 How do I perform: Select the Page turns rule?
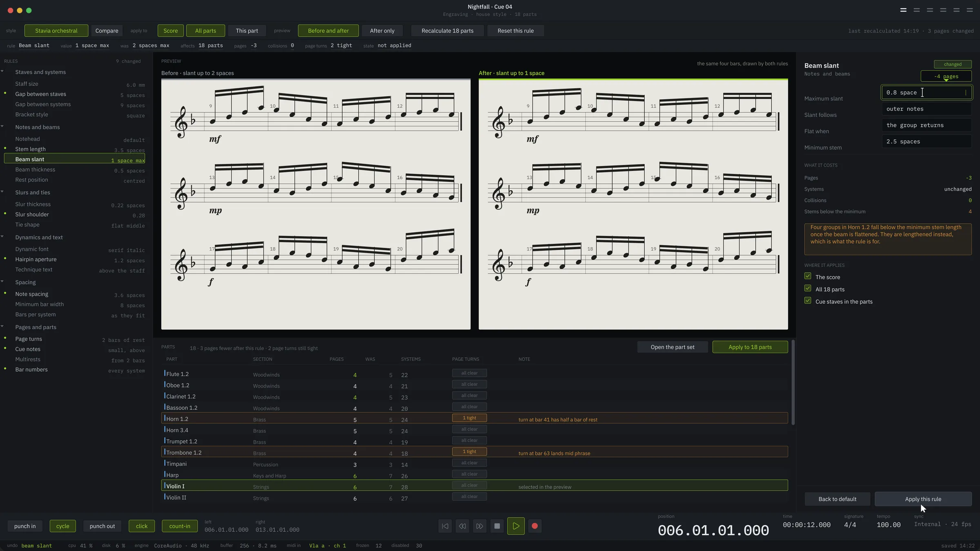(x=74, y=339)
